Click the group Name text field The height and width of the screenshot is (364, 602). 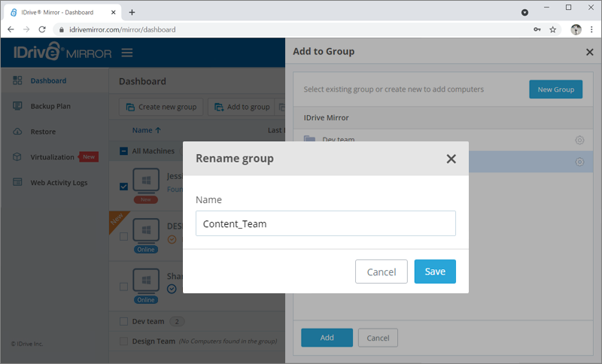pos(325,223)
